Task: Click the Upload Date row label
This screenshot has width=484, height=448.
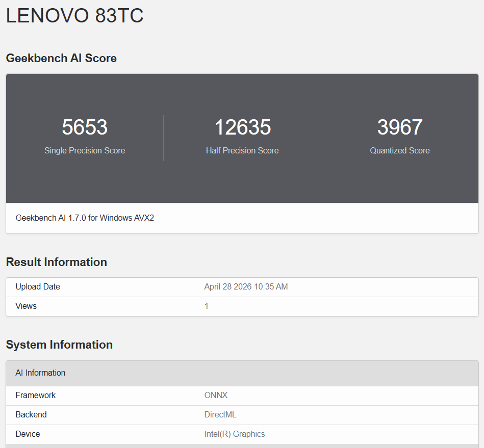Action: click(38, 286)
